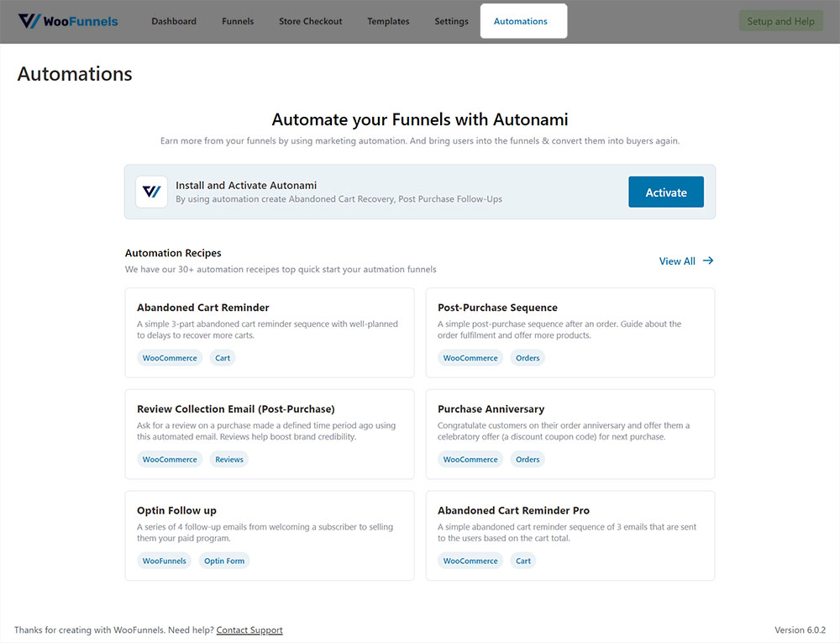Screen dimensions: 840x643
Task: Click Cart tag on Abandoned Cart Reminder Pro
Action: click(x=523, y=561)
